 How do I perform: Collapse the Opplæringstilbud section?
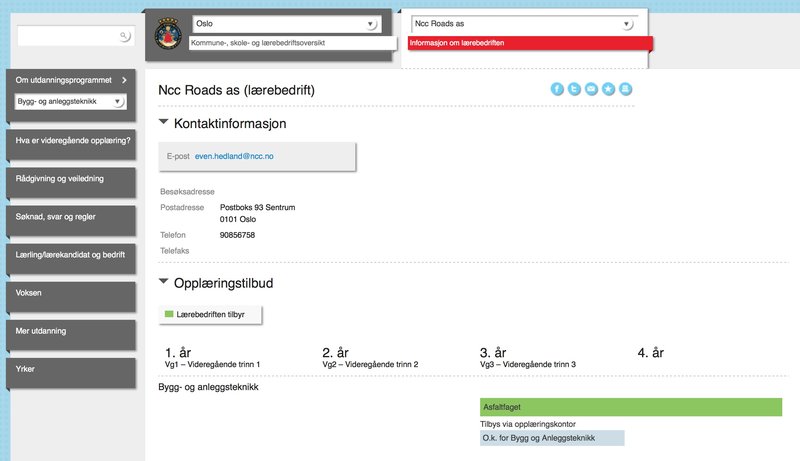(163, 281)
